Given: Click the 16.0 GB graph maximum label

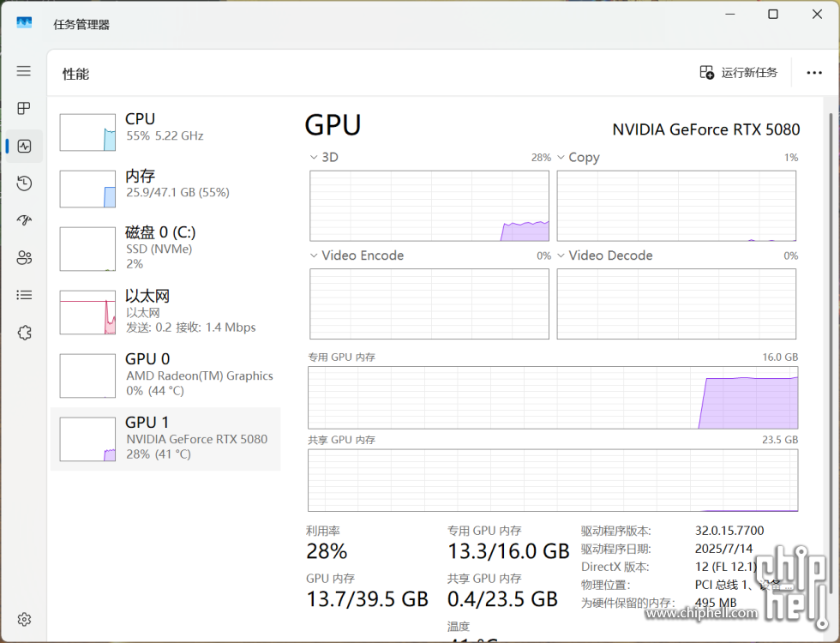Looking at the screenshot, I should 780,357.
